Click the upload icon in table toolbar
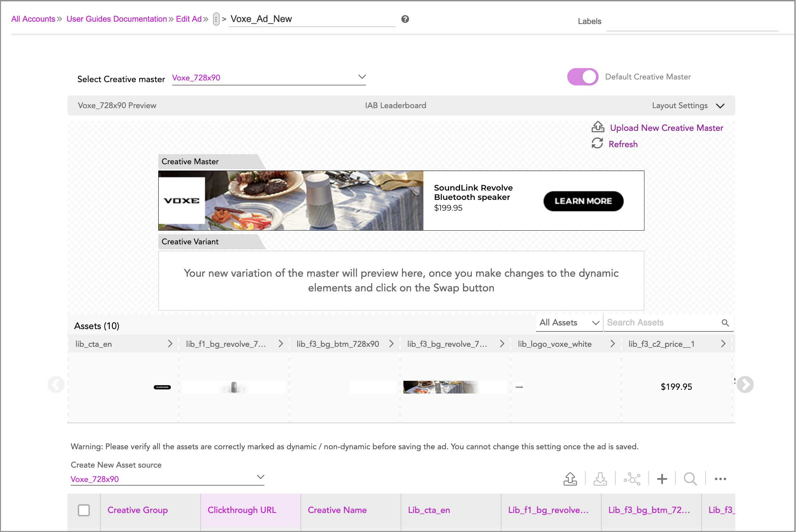Image resolution: width=796 pixels, height=532 pixels. [x=570, y=479]
